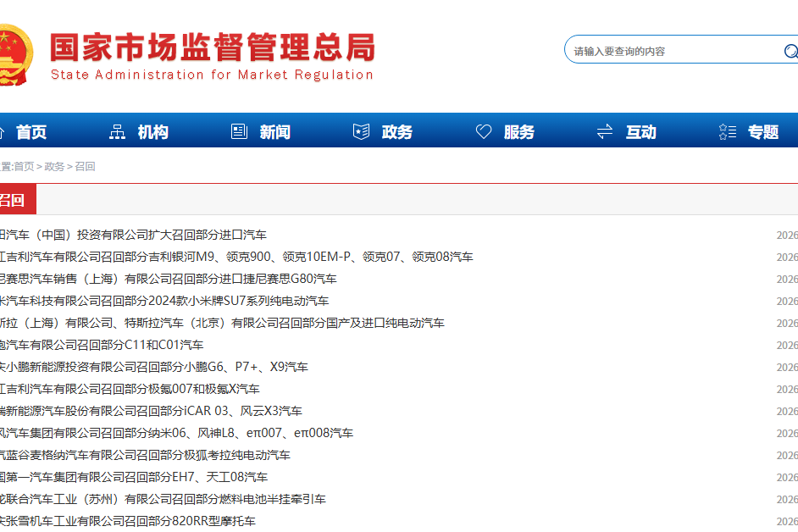Click State Administration for Market Regulation text

(x=213, y=75)
